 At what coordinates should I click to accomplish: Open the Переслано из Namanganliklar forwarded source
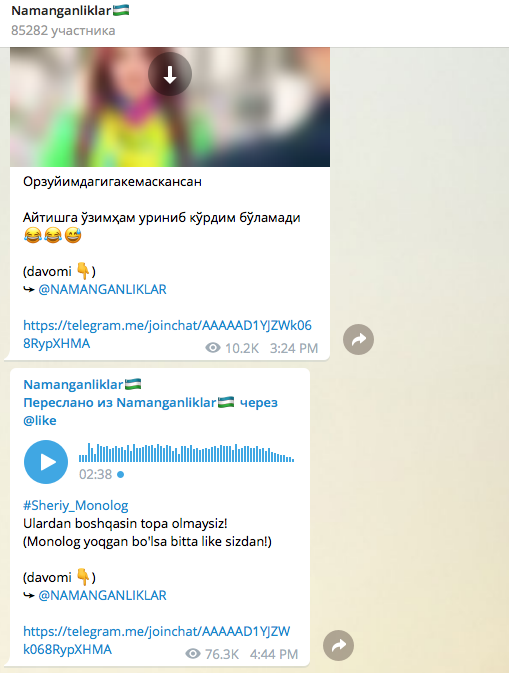click(150, 403)
